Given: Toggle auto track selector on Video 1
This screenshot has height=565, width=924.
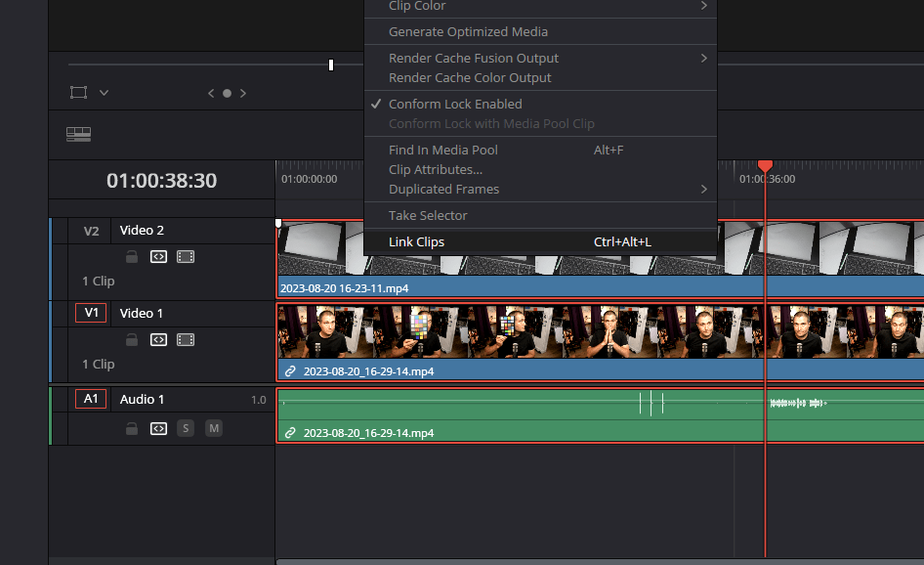Looking at the screenshot, I should coord(158,340).
